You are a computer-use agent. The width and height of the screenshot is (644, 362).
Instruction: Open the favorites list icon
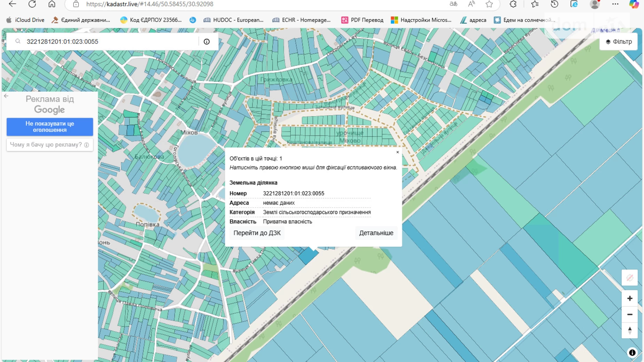click(x=535, y=4)
